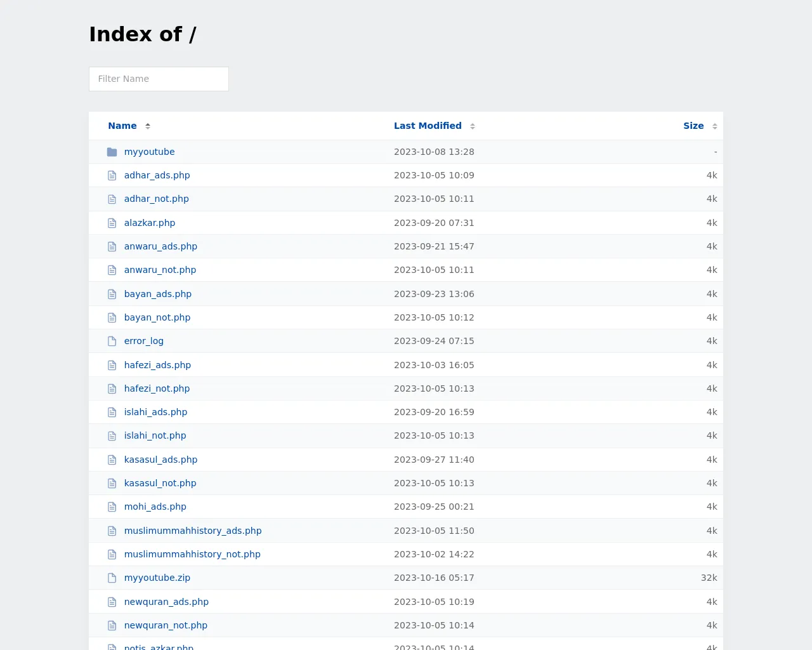
Task: Open the bayan_ads.php file link
Action: 158,294
